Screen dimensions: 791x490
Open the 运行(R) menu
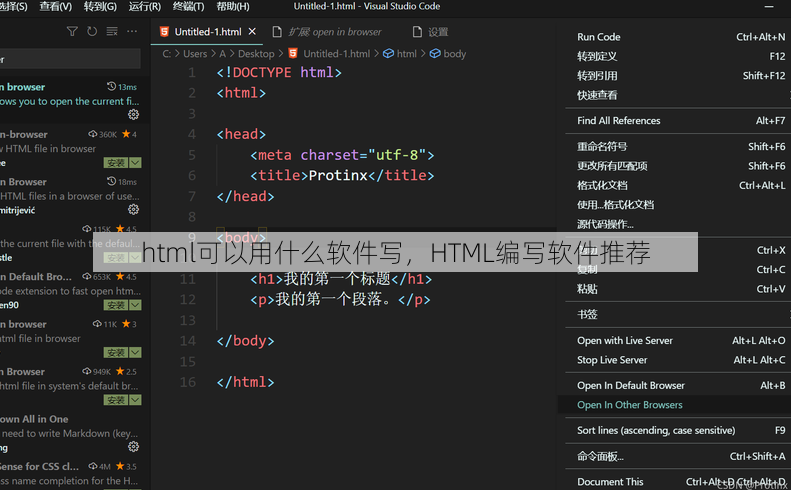(x=144, y=7)
